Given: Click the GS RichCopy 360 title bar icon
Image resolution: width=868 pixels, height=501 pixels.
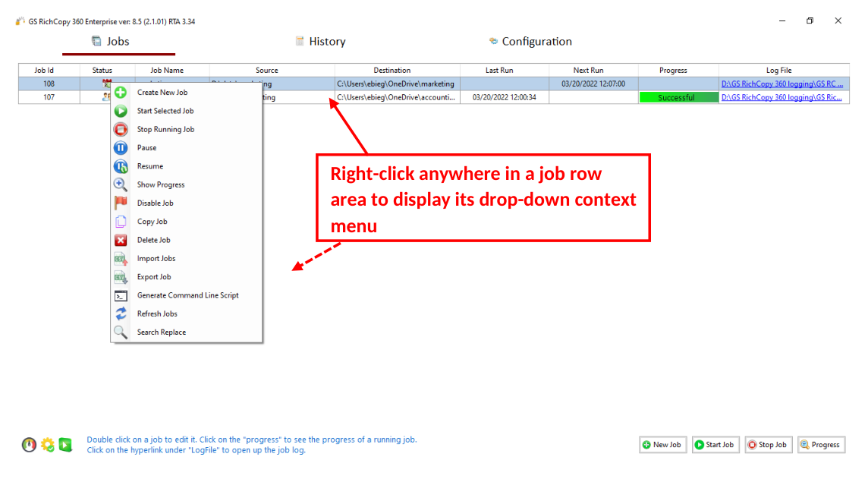Looking at the screenshot, I should (x=20, y=21).
